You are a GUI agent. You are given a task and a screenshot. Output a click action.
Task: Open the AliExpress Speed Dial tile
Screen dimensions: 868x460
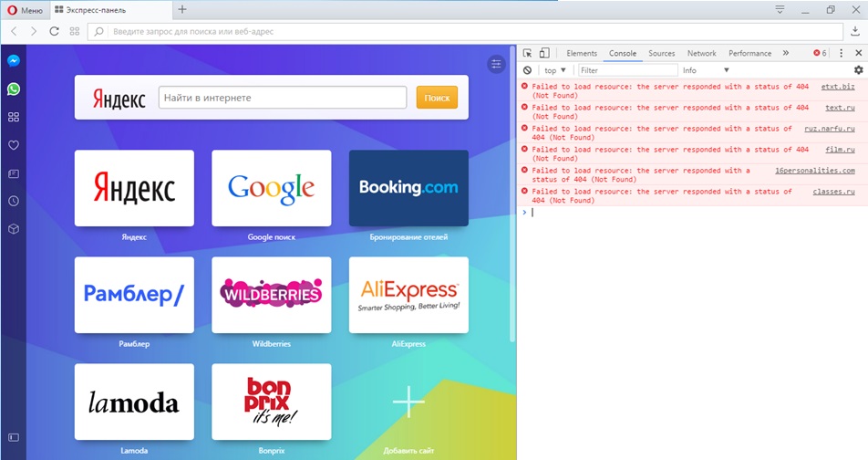[x=408, y=295]
